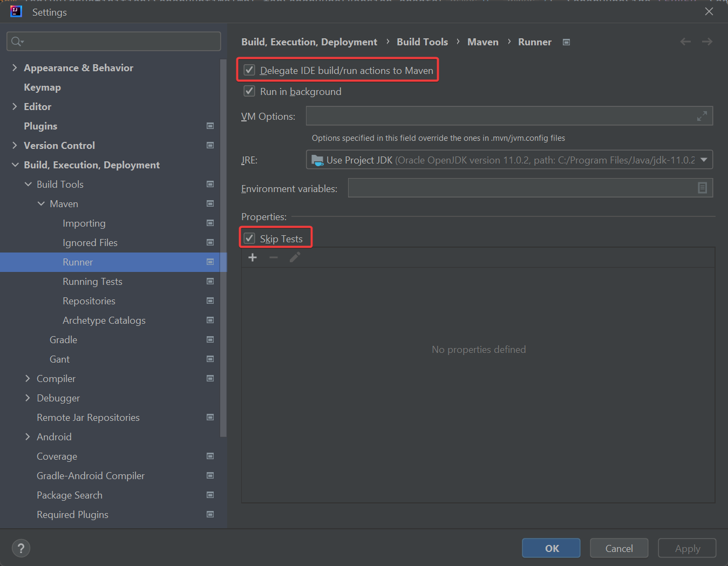Image resolution: width=728 pixels, height=566 pixels.
Task: Click the project icon beside Running Tests
Action: (x=210, y=281)
